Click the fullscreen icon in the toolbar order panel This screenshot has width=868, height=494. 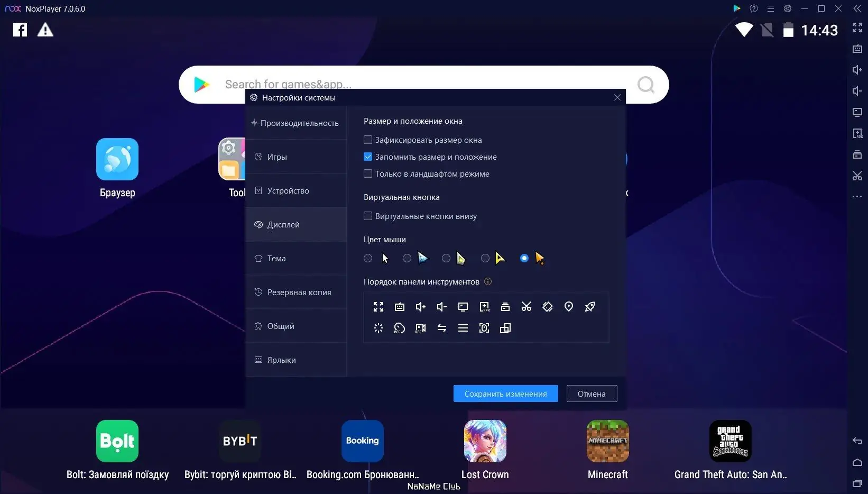(x=378, y=307)
